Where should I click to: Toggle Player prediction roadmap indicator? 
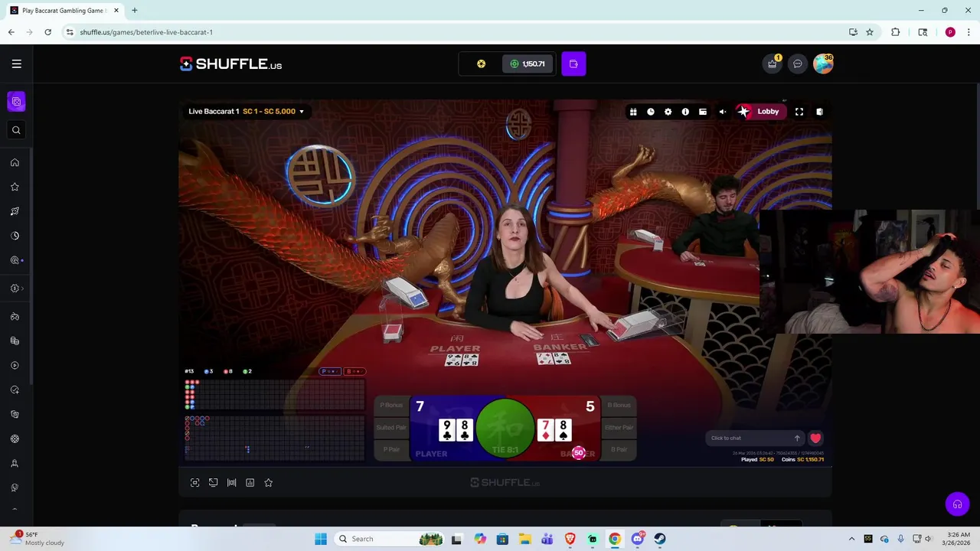329,372
